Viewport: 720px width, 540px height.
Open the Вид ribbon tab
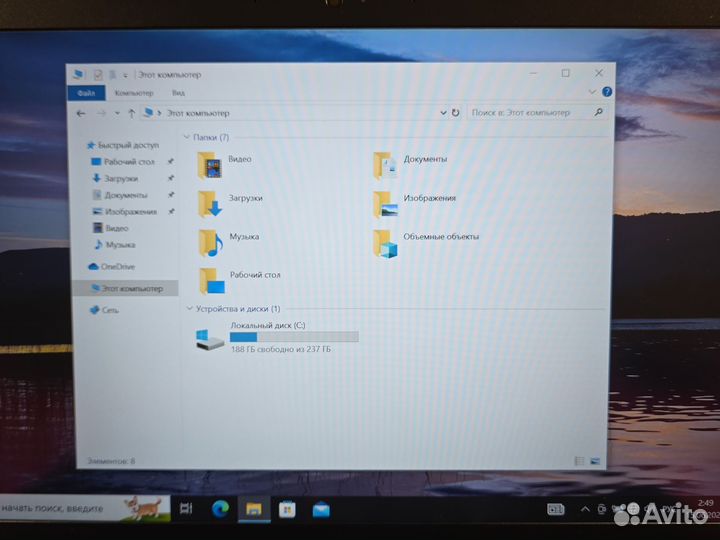click(x=179, y=93)
